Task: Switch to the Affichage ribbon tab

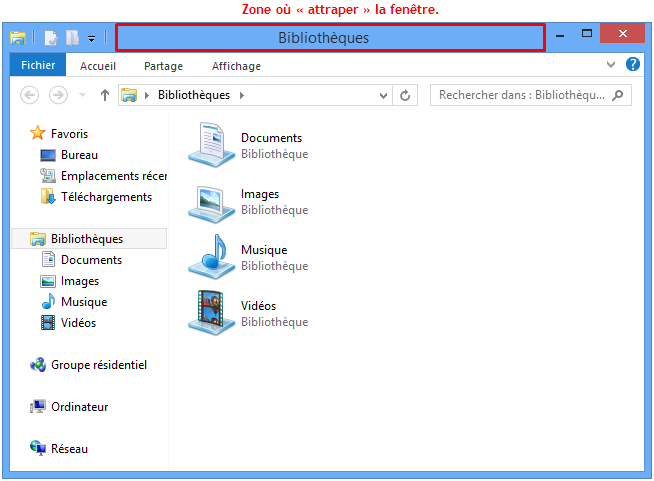Action: click(x=236, y=66)
